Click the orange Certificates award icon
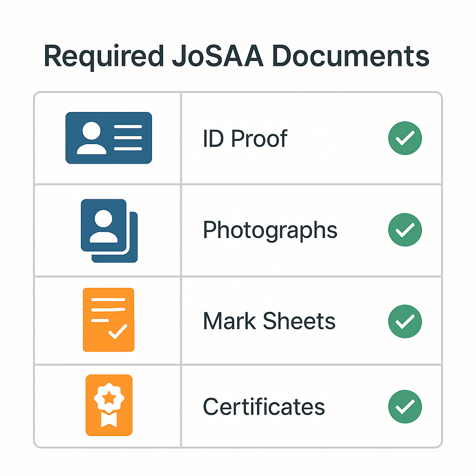The image size is (476, 476). (x=109, y=405)
